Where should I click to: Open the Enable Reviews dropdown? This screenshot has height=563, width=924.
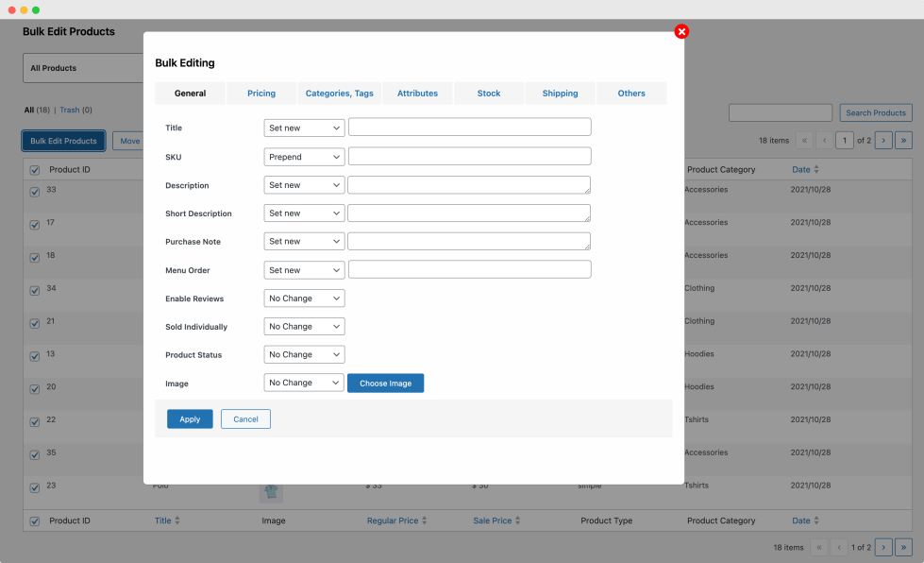coord(304,299)
